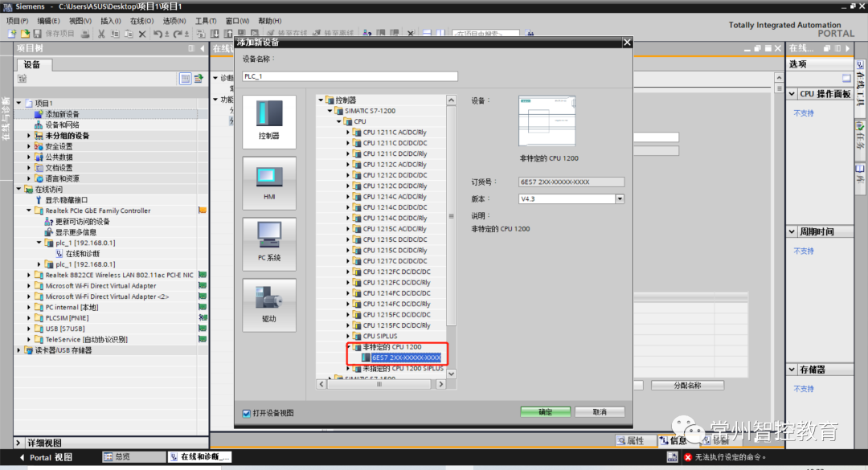Select the HMI category icon

coord(269,183)
